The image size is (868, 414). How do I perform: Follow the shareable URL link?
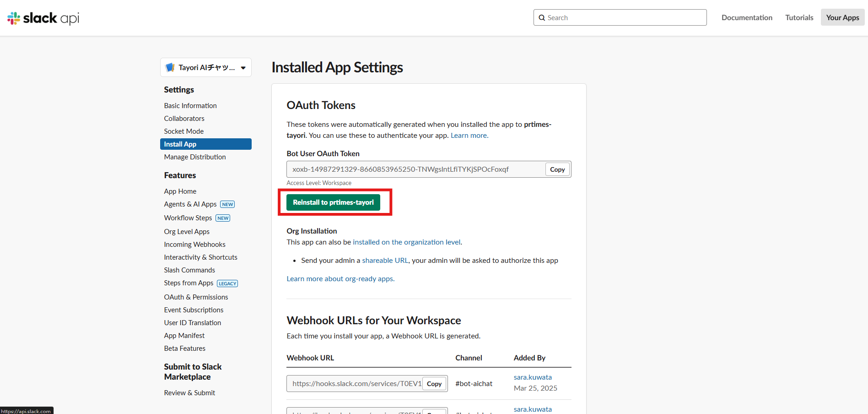click(385, 261)
